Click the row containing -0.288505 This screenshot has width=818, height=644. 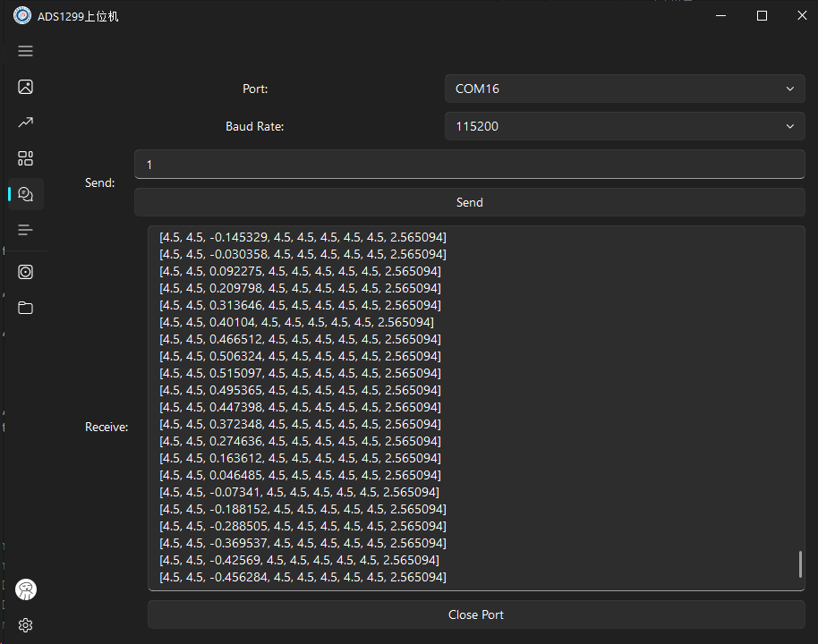302,526
